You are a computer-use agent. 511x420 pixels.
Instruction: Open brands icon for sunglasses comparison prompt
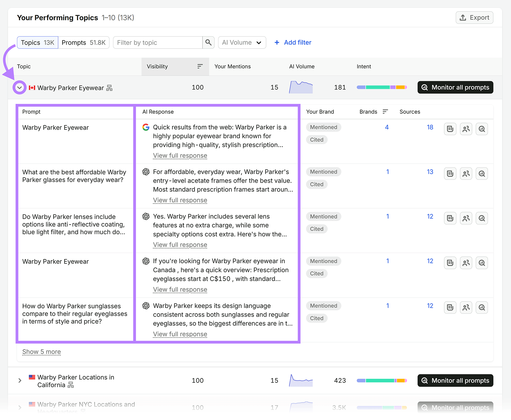[466, 308]
